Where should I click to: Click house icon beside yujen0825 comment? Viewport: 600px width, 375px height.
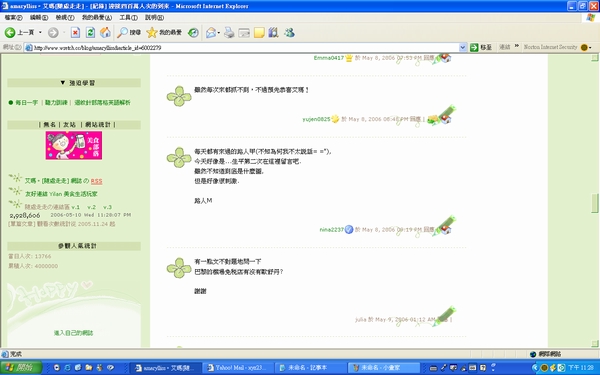[x=446, y=119]
